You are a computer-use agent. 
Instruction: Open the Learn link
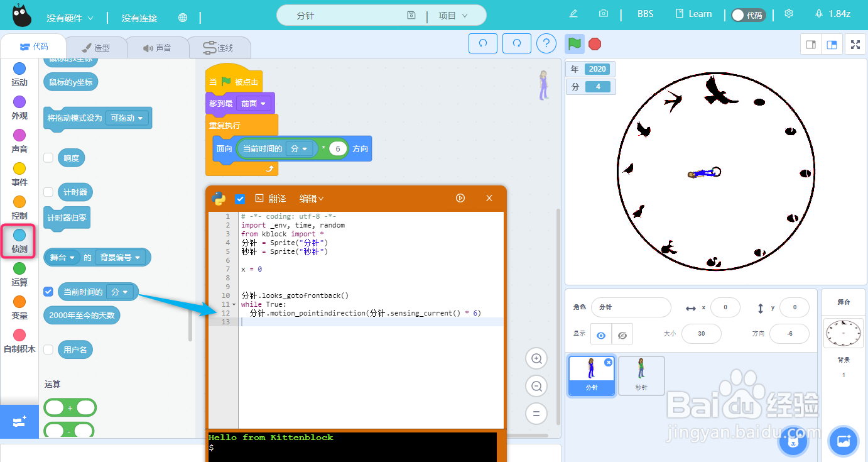693,14
